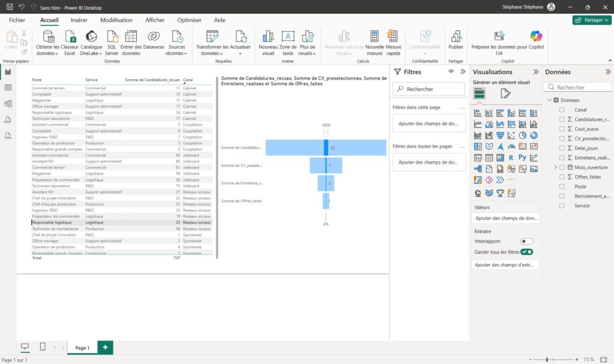This screenshot has width=614, height=364.
Task: Toggle filter pane visibility eye icon
Action: pos(451,72)
